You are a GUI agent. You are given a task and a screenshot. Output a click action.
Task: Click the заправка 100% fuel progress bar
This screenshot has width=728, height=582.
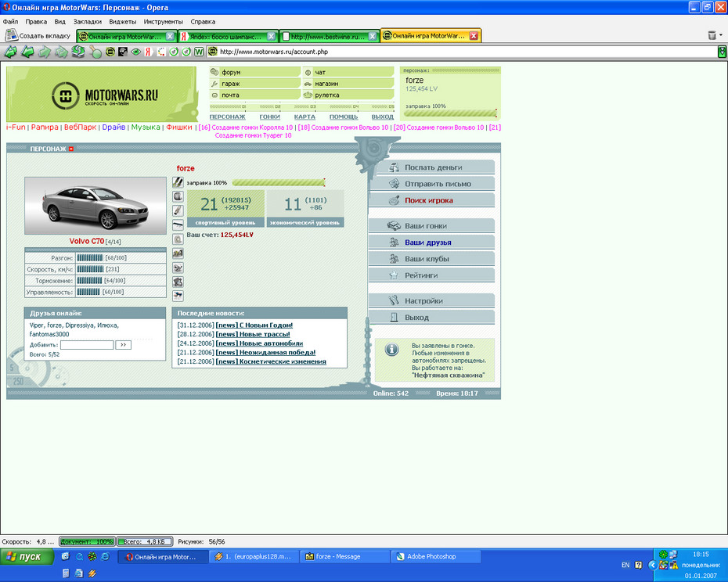[278, 182]
